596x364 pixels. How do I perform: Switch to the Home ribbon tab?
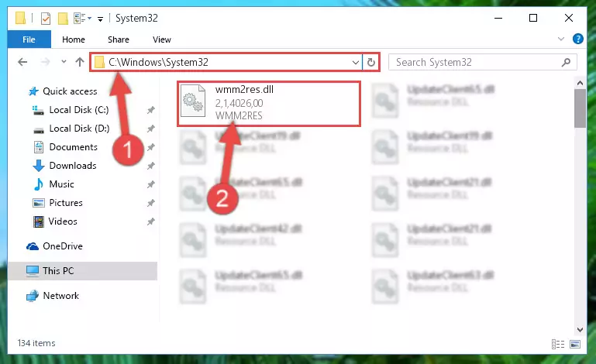pyautogui.click(x=74, y=39)
